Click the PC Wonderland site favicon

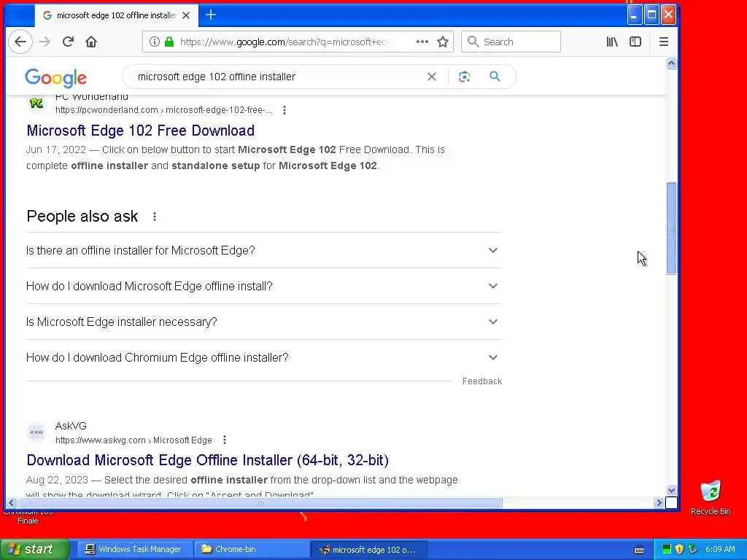36,103
